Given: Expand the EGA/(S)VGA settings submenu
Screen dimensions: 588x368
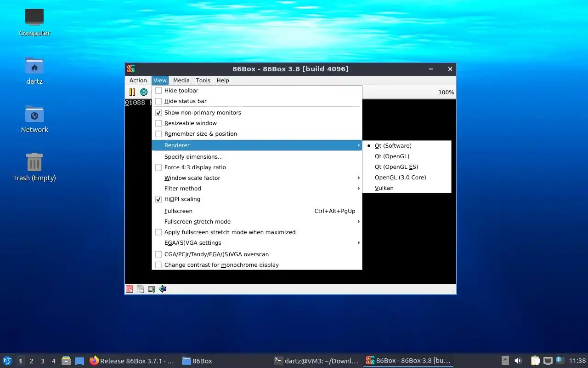Looking at the screenshot, I should tap(257, 243).
